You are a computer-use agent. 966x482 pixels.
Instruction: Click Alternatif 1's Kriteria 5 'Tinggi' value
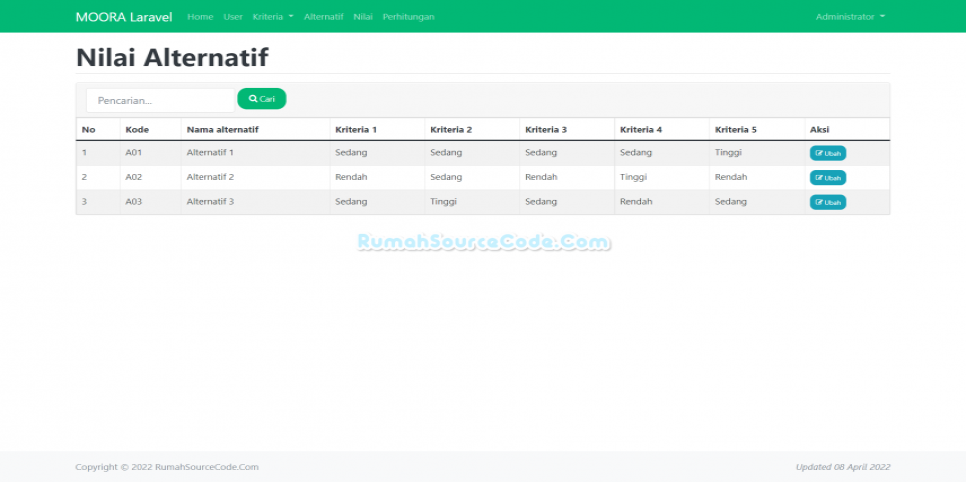(x=728, y=152)
